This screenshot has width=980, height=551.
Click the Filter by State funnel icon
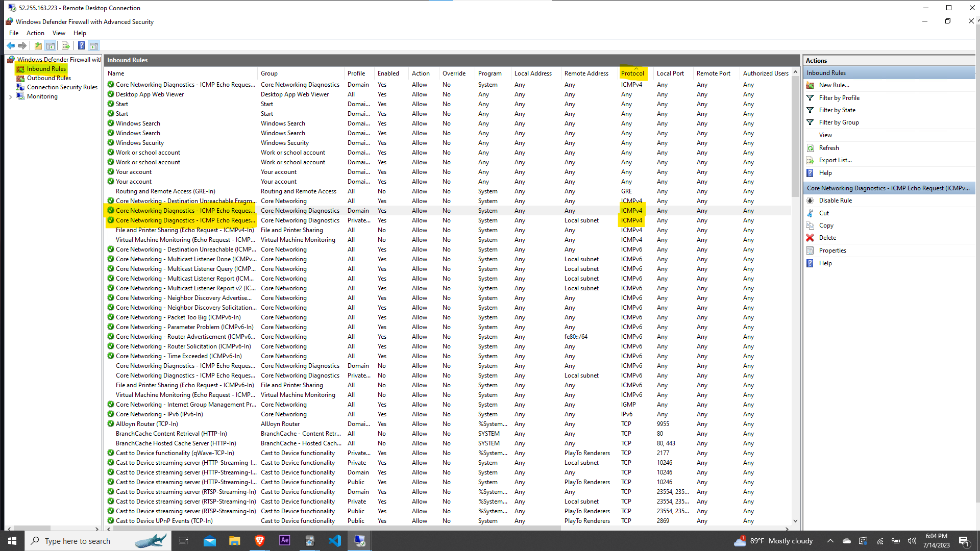(x=810, y=110)
